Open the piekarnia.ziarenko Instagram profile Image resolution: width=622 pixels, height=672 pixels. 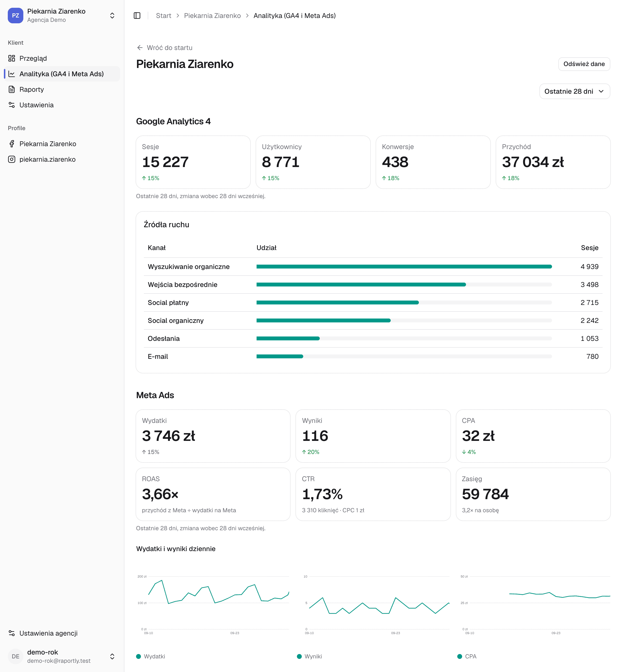click(62, 160)
